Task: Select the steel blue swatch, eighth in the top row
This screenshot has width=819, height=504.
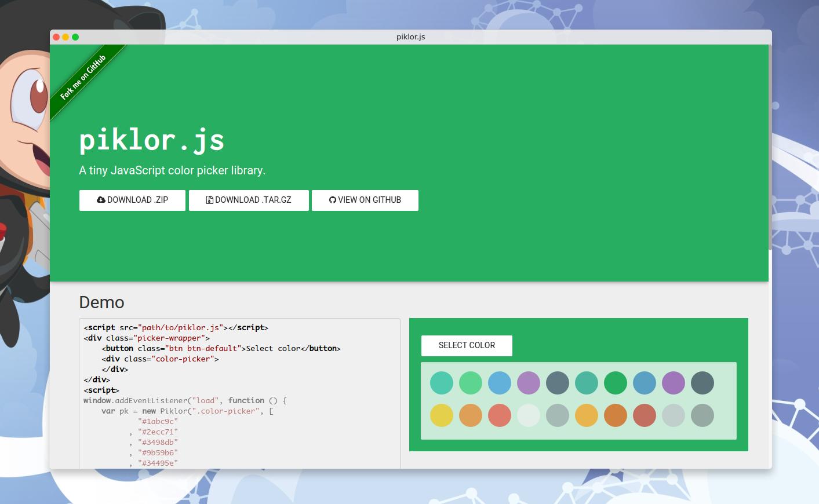Action: point(645,383)
